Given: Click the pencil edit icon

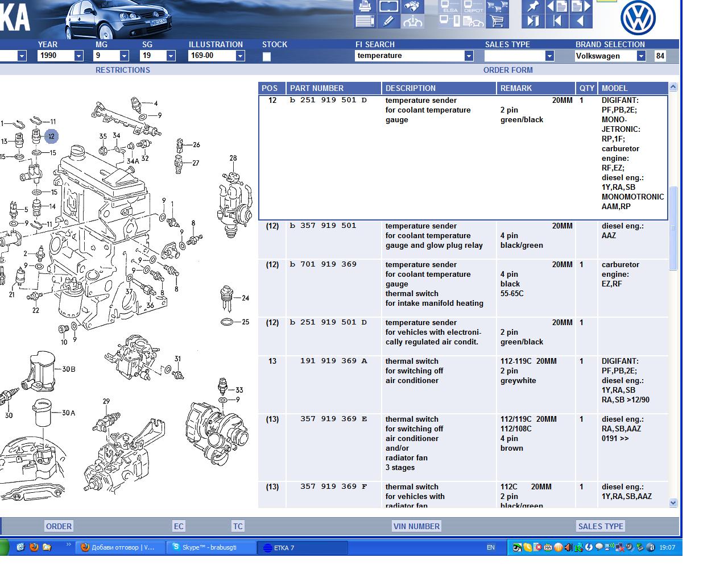Looking at the screenshot, I should click(x=388, y=22).
